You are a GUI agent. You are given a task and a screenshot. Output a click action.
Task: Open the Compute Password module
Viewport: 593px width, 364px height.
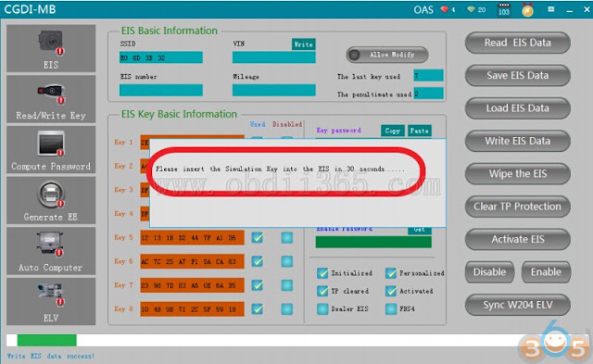(x=51, y=150)
